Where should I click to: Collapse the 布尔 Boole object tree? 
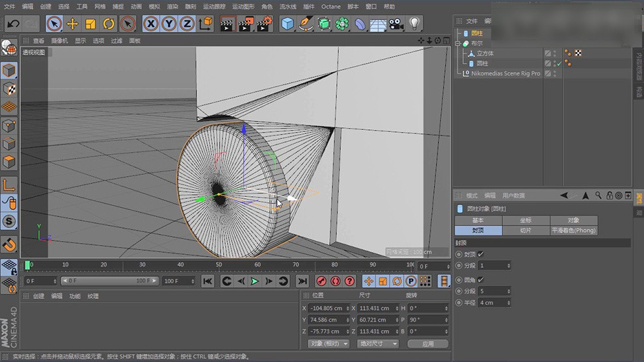coord(458,44)
